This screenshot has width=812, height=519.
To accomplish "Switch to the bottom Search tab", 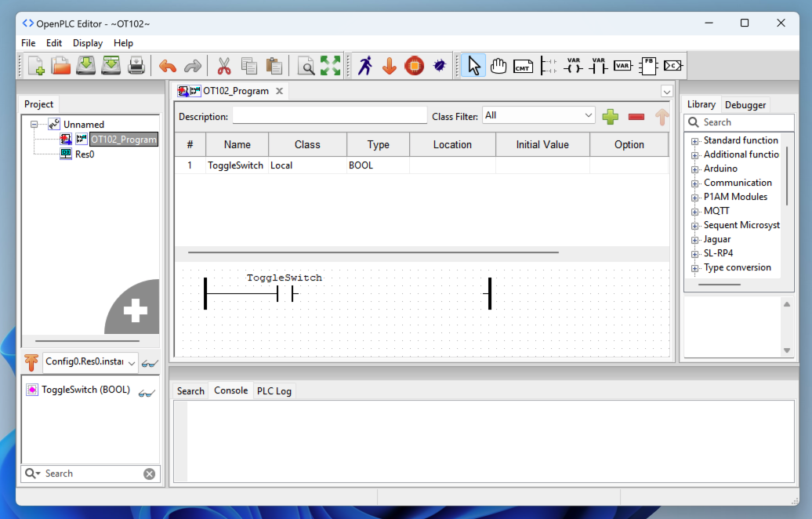I will [x=190, y=391].
